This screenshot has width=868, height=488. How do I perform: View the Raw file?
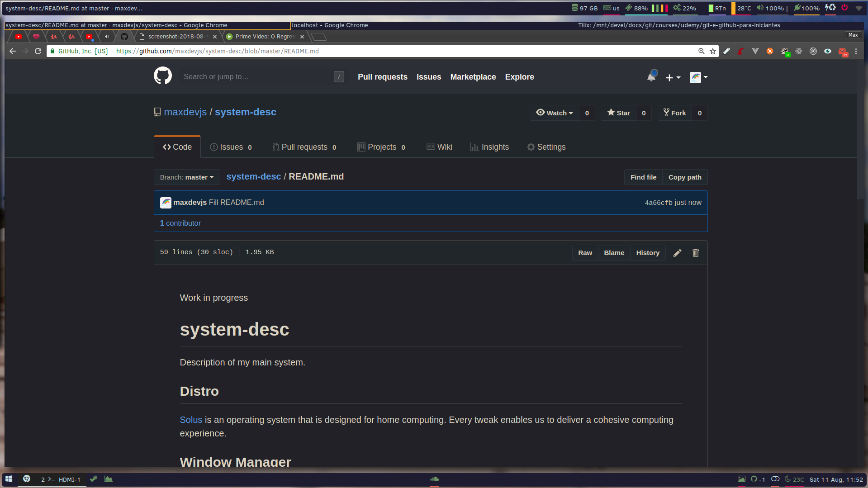point(585,253)
